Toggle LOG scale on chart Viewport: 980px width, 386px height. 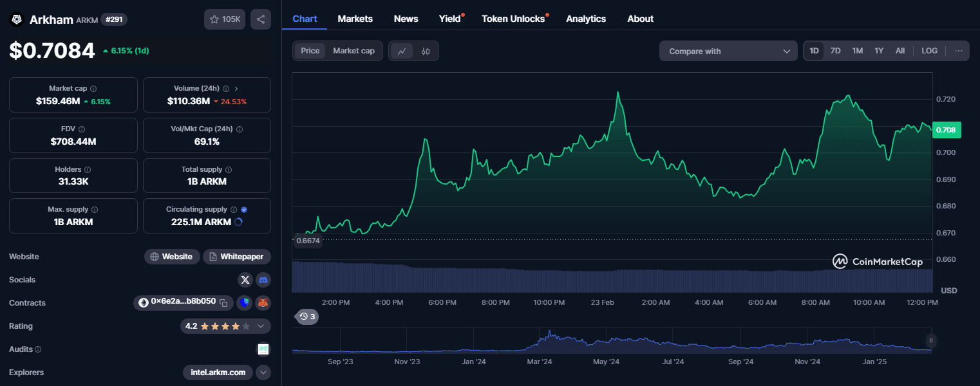click(x=930, y=51)
